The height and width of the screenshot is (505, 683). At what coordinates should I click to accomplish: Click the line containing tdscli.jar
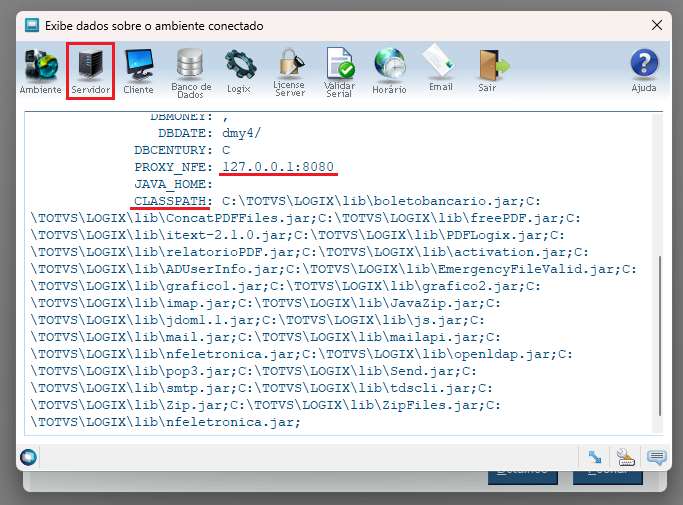261,388
